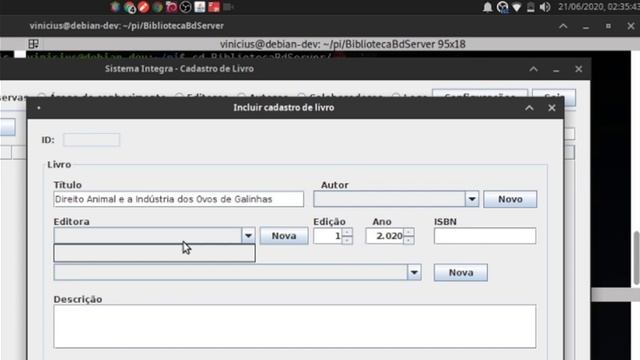This screenshot has width=640, height=360.
Task: Open the red terminal icon in the taskbar
Action: point(214,7)
